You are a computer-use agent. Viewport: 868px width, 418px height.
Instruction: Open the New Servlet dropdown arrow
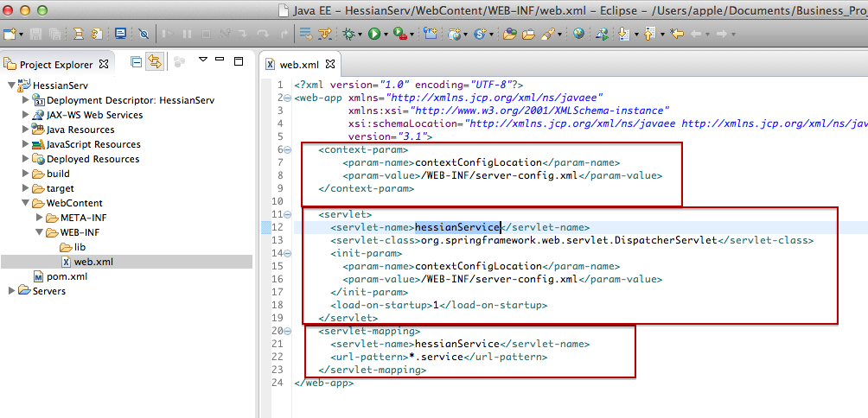(492, 35)
